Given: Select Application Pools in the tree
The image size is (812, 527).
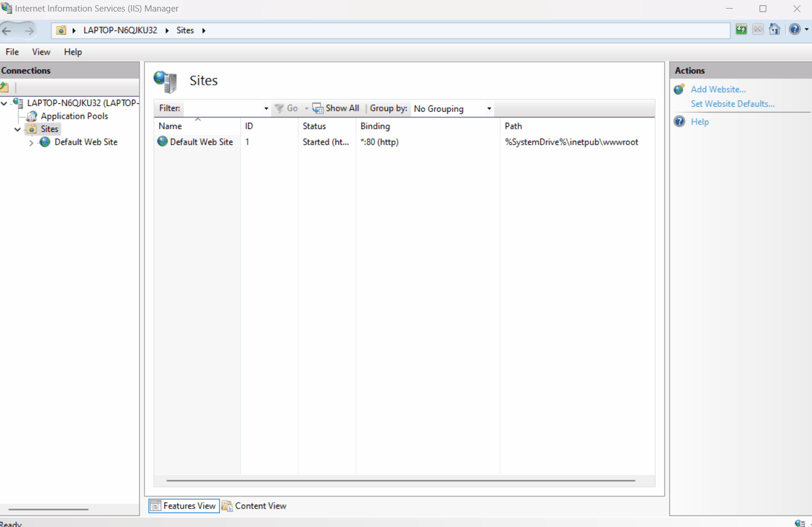Looking at the screenshot, I should pos(74,116).
